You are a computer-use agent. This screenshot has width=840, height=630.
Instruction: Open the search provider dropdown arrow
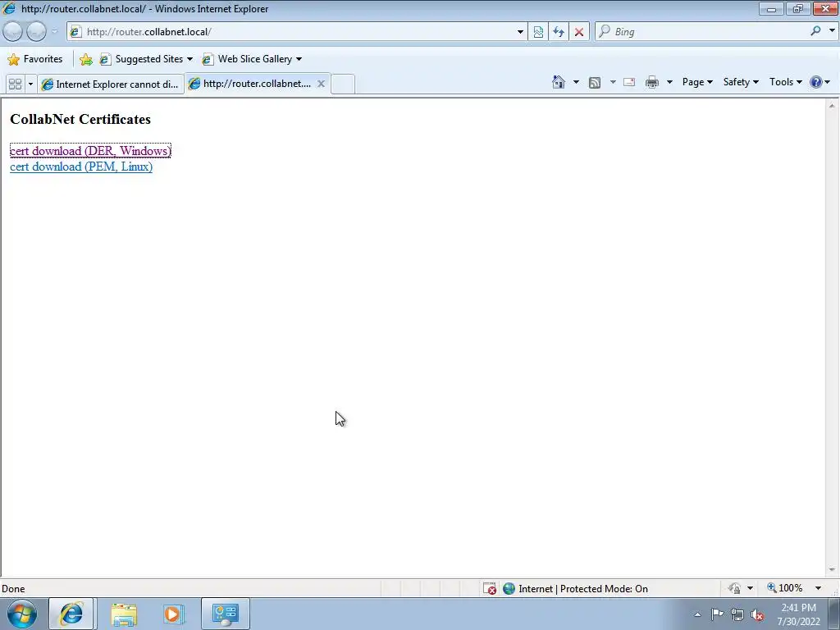coord(832,30)
